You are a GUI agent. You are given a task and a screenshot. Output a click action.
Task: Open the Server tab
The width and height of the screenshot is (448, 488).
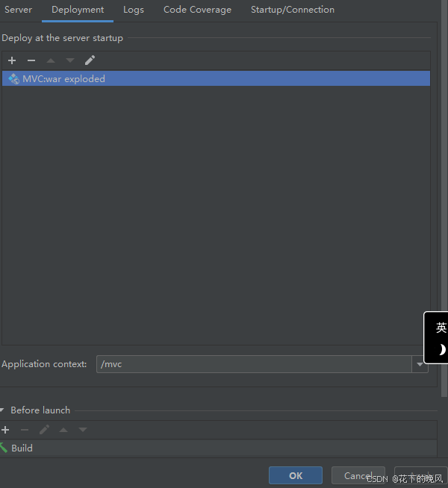point(18,10)
